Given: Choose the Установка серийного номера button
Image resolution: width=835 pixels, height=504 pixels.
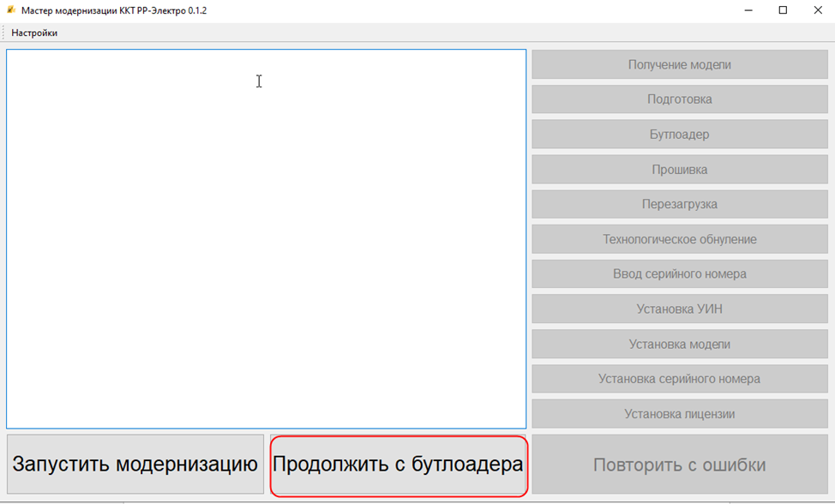Looking at the screenshot, I should [x=679, y=379].
